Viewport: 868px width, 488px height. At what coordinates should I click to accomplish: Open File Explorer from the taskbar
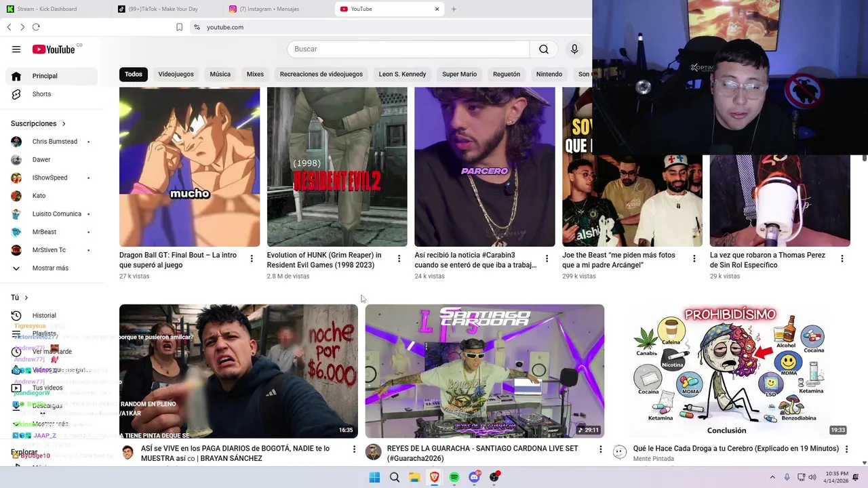pyautogui.click(x=414, y=477)
